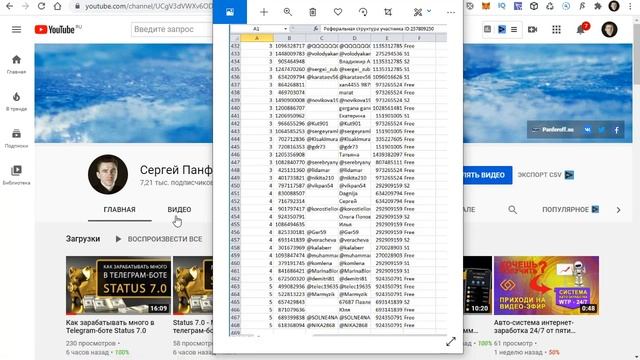This screenshot has width=640, height=360.
Task: Open the recycle-arrows extension icon
Action: click(x=550, y=6)
